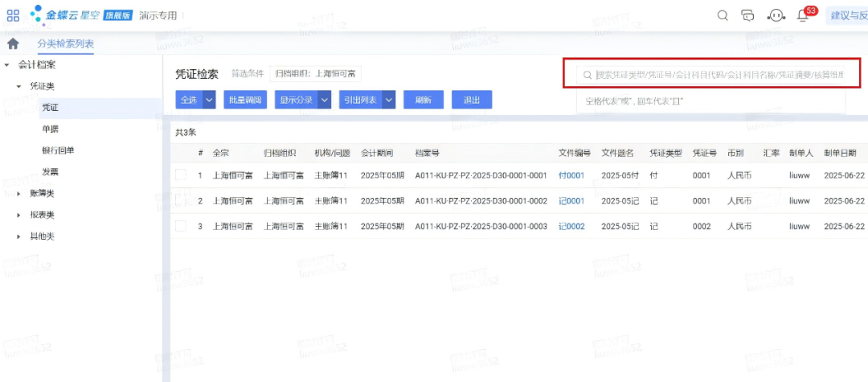Open the notification bell with 53 badge
This screenshot has height=382, width=868.
(x=803, y=15)
